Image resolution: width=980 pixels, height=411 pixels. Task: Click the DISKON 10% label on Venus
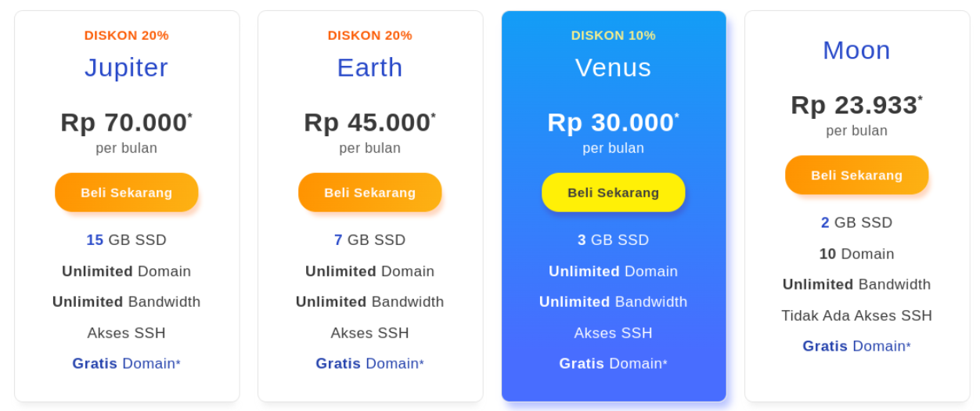coord(613,35)
